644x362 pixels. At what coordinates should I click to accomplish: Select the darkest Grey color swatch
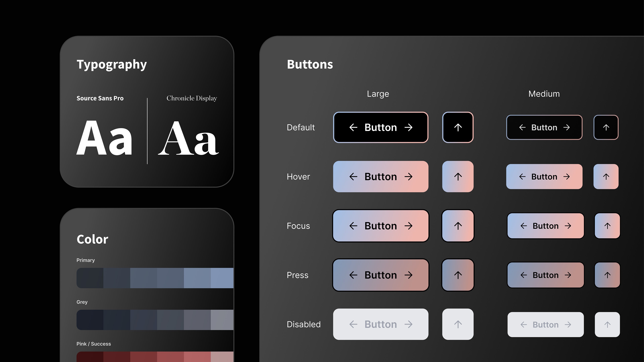pos(90,320)
